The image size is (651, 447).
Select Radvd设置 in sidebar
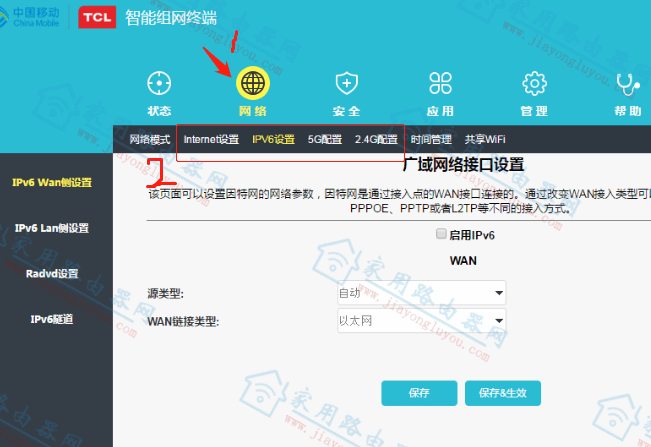tap(52, 274)
